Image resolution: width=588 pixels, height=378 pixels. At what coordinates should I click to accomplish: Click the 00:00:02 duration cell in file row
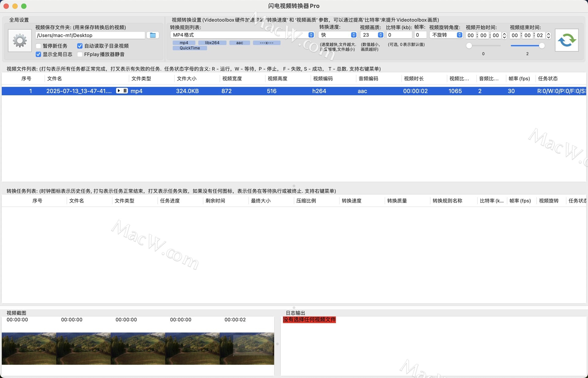click(415, 91)
